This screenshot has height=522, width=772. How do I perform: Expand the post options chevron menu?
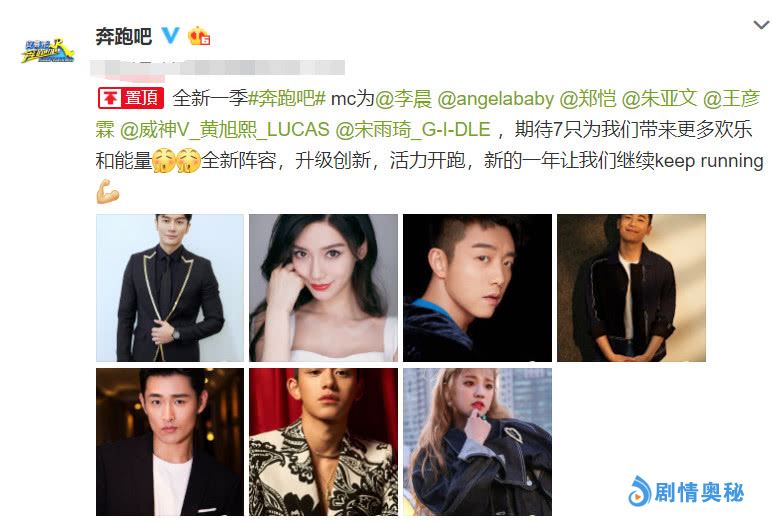click(762, 25)
